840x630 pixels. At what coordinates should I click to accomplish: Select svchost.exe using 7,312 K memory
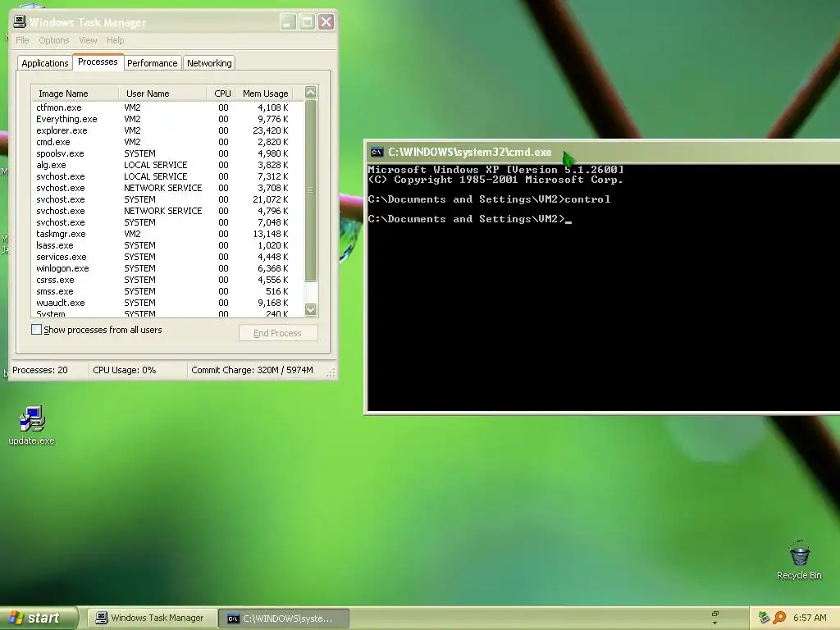[167, 177]
